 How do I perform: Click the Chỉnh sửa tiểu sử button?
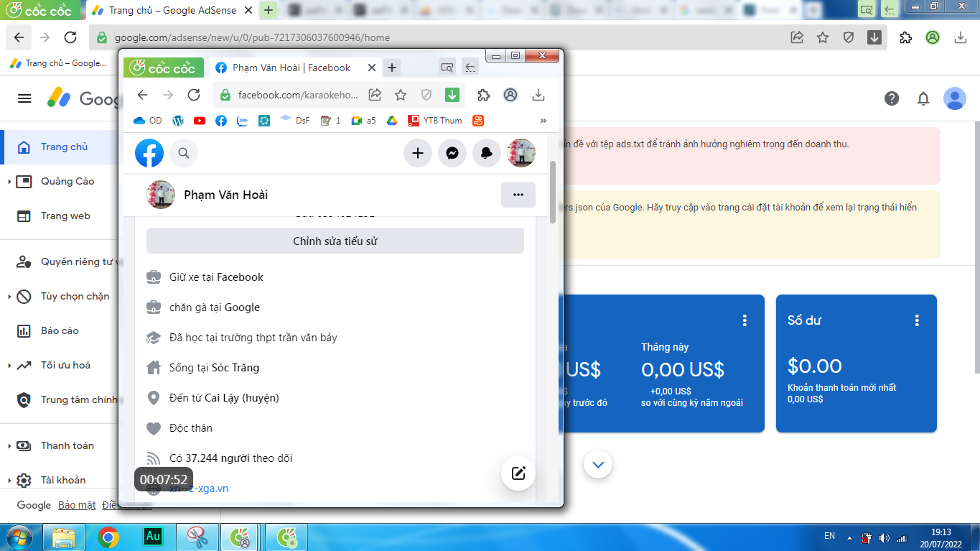coord(335,241)
